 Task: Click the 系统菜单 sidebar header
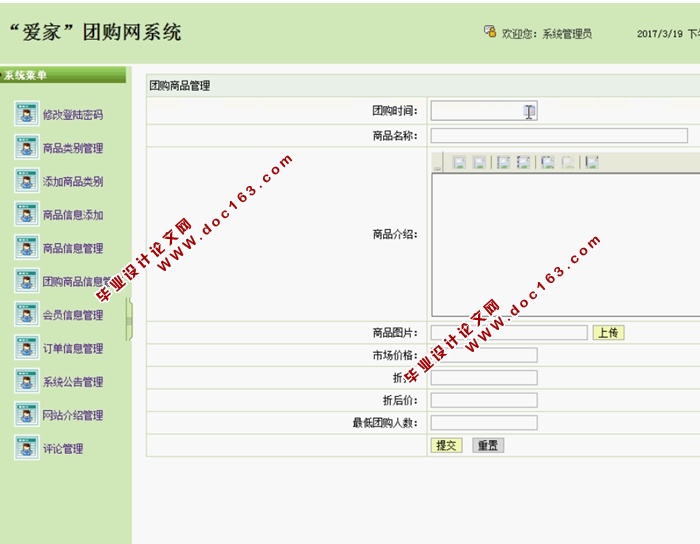[63, 75]
